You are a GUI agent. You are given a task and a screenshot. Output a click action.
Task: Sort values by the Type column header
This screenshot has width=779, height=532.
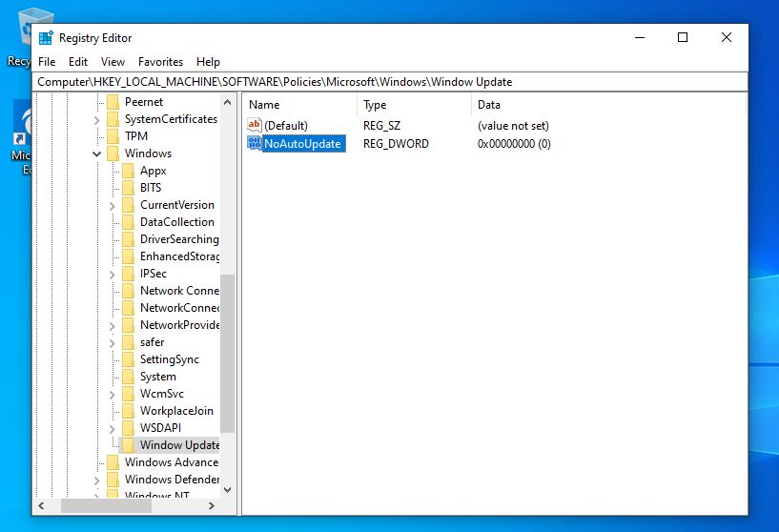tap(415, 105)
